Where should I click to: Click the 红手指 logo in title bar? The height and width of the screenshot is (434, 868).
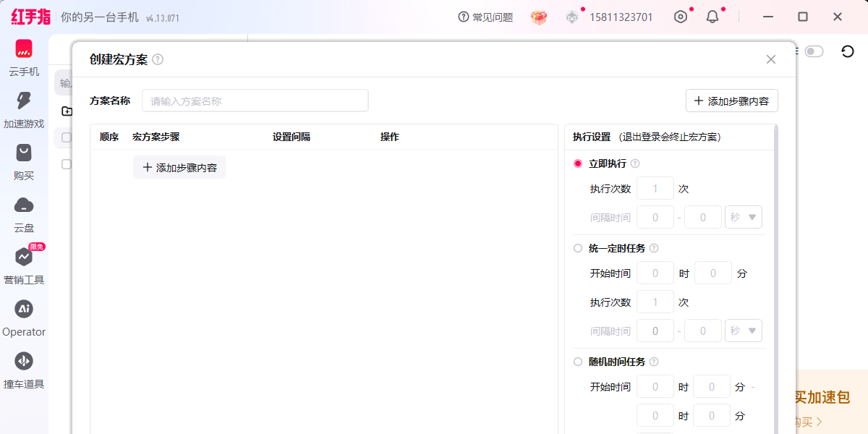point(31,17)
